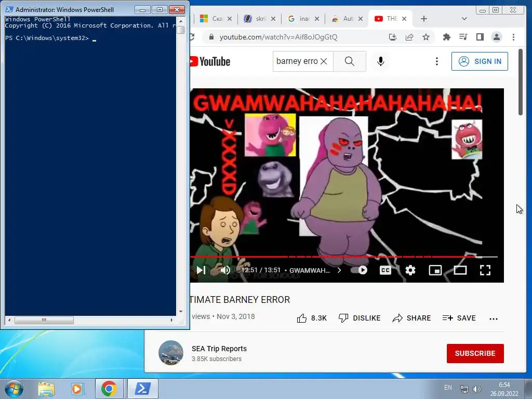
Task: Share this page icon in address bar
Action: tap(409, 37)
